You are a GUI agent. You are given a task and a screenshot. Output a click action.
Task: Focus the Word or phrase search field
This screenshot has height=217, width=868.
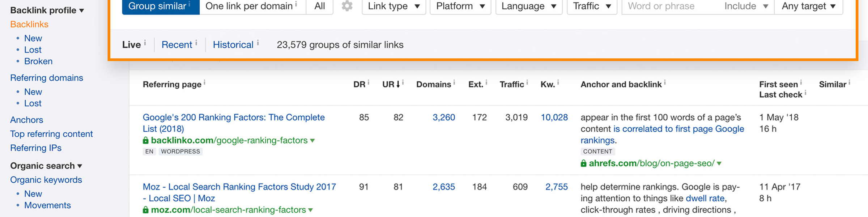click(x=669, y=6)
